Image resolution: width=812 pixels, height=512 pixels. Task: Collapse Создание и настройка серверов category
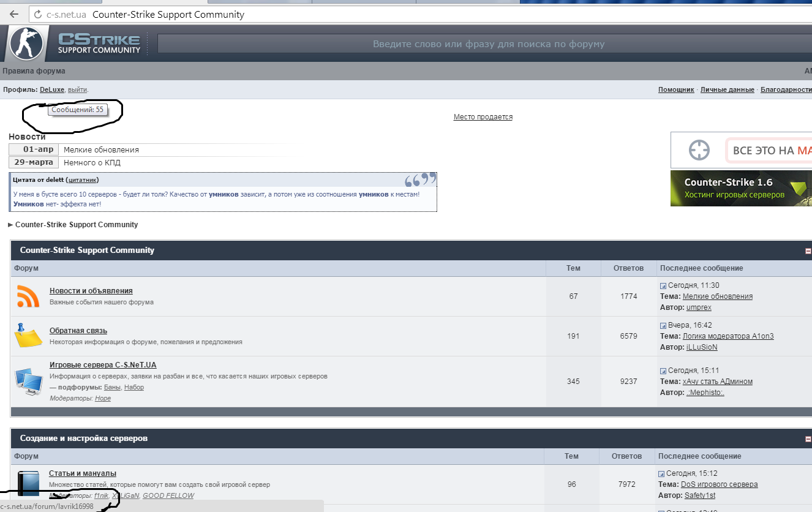coord(808,439)
